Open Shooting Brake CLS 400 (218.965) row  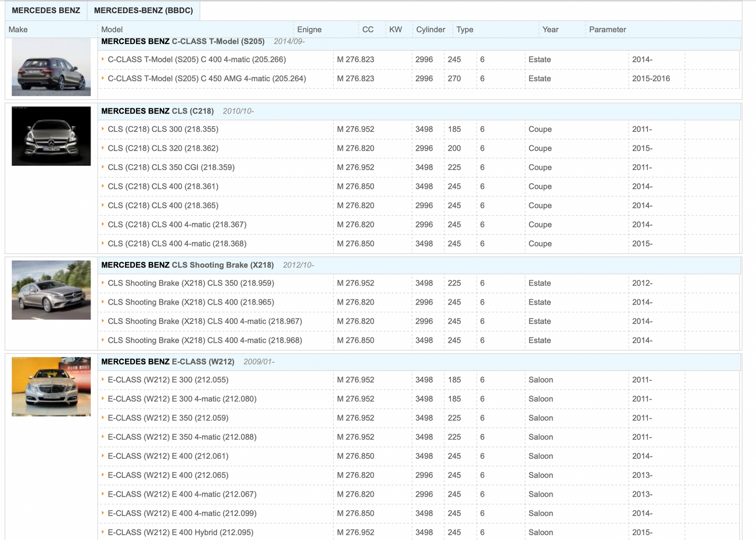pos(191,302)
